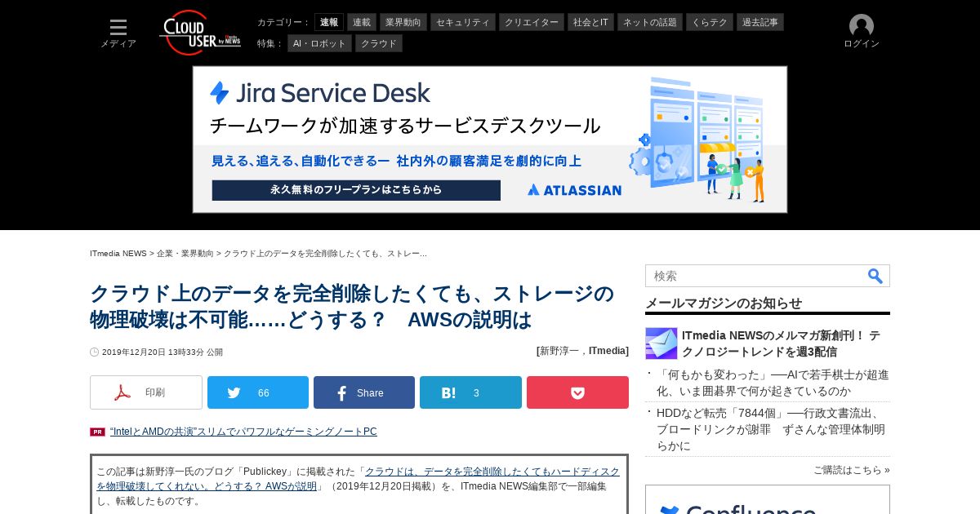Image resolution: width=980 pixels, height=514 pixels.
Task: Select the くらテク category tab
Action: click(710, 22)
